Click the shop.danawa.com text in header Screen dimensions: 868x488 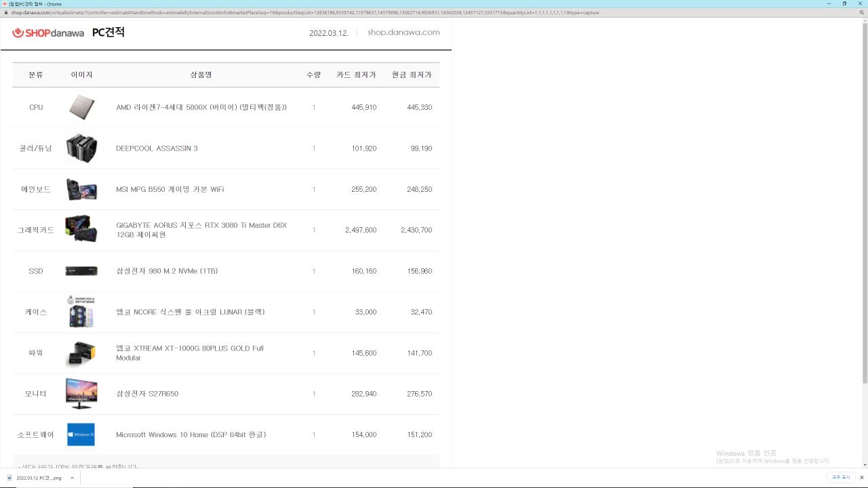(x=403, y=33)
